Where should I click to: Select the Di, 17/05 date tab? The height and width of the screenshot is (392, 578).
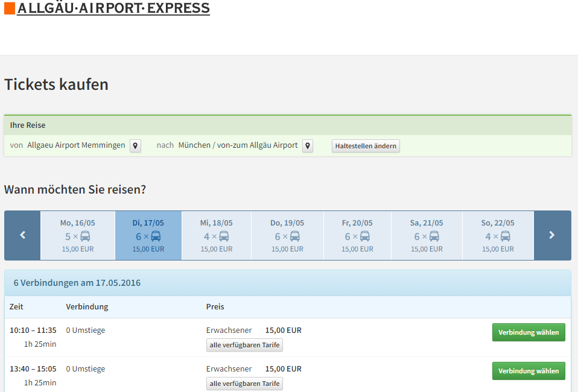[148, 235]
